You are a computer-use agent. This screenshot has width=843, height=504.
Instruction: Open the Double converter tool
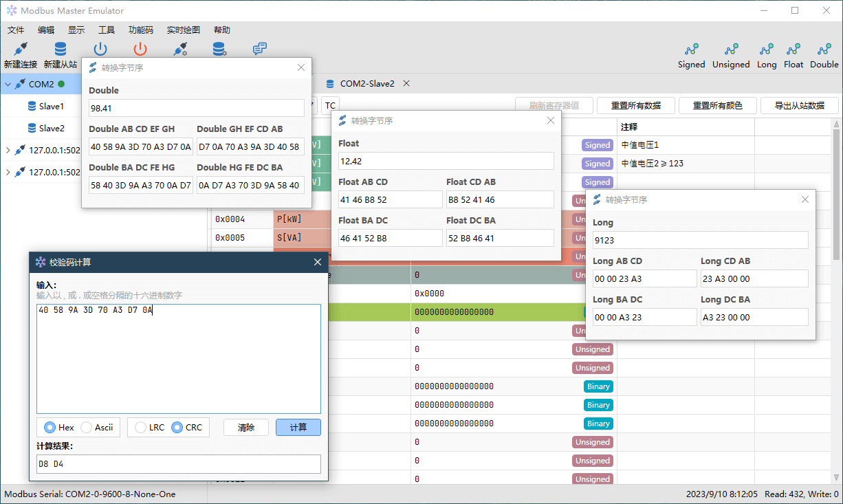click(x=824, y=56)
